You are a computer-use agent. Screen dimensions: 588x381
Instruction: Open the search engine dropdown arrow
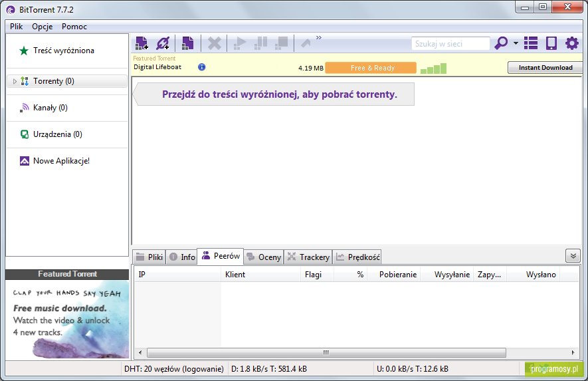coord(516,43)
